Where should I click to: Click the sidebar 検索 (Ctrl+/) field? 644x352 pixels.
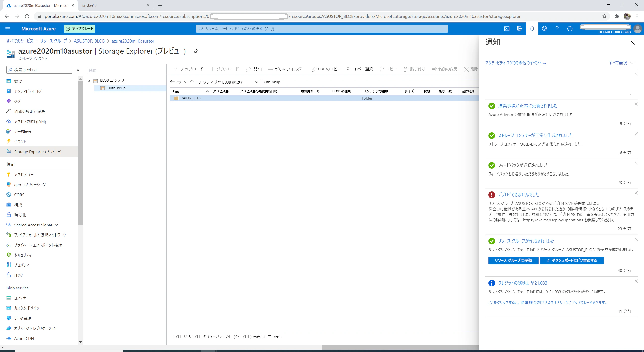click(39, 70)
